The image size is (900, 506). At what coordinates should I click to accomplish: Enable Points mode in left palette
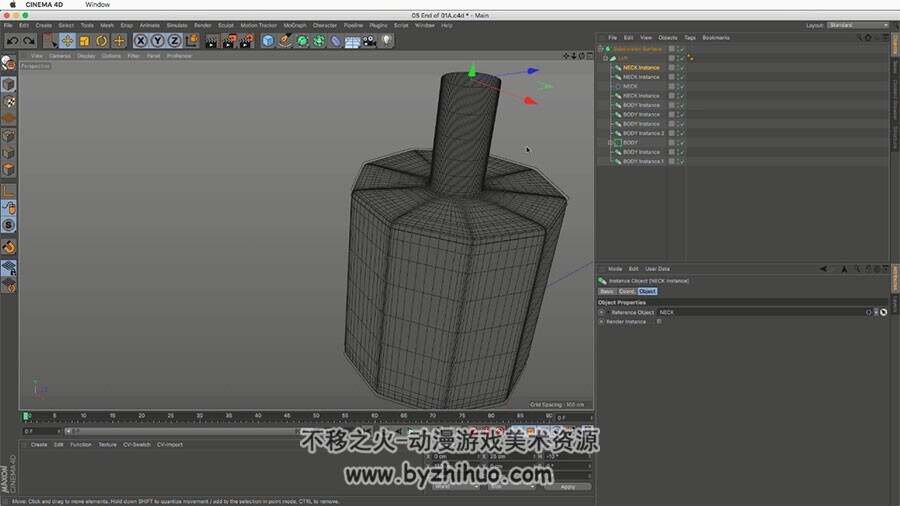pyautogui.click(x=9, y=136)
